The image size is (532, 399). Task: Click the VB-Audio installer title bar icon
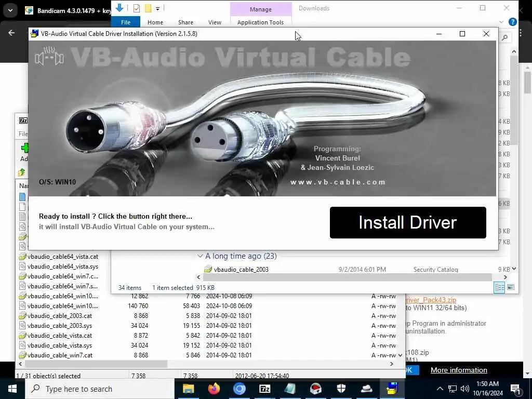34,34
